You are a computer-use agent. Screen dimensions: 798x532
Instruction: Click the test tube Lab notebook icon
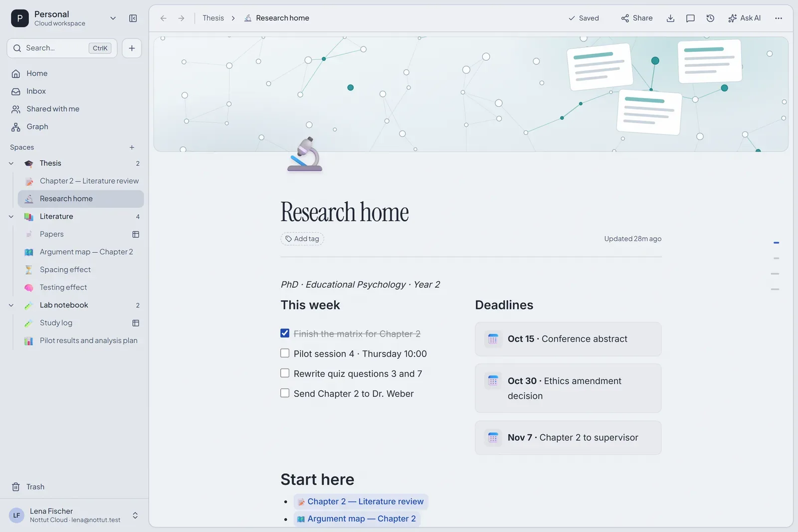[x=29, y=306]
